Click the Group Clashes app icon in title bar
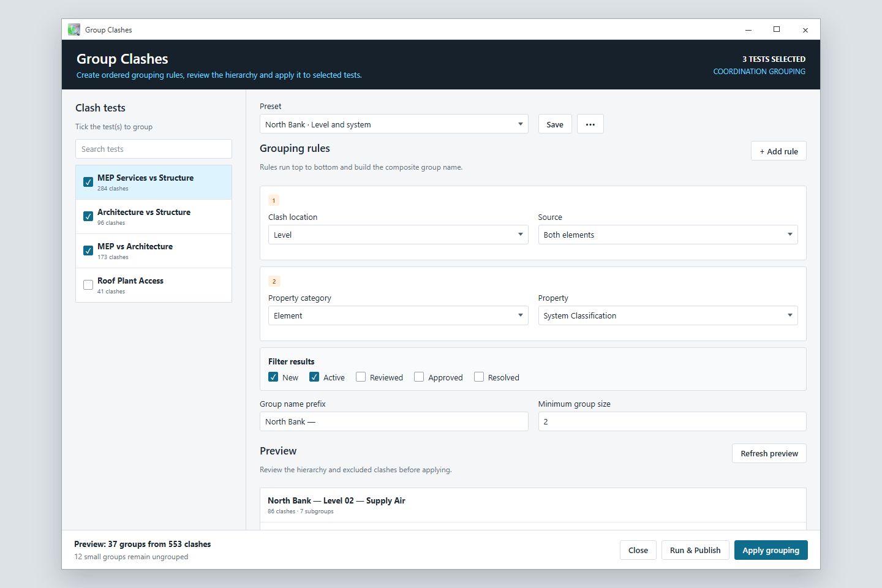This screenshot has width=882, height=588. (x=74, y=29)
